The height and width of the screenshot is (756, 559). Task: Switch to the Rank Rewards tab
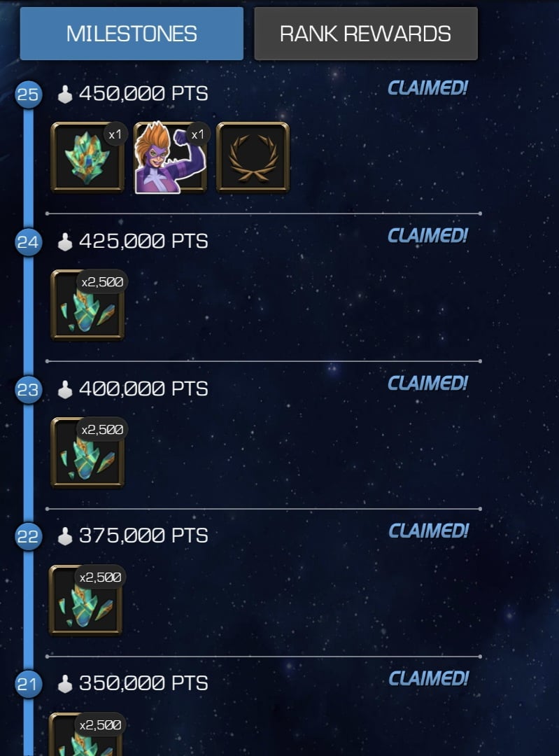[366, 34]
